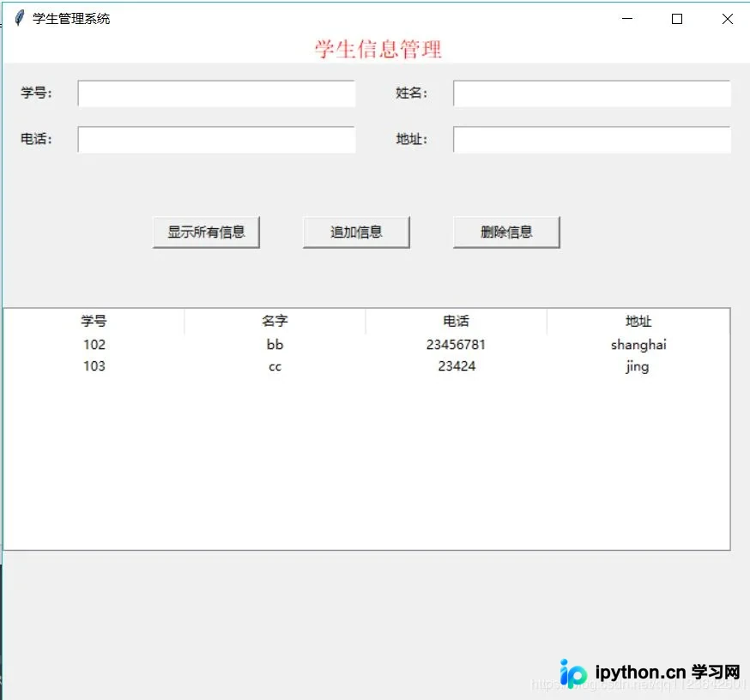Click the address cell jing
Screen dimensions: 750x700
[638, 367]
